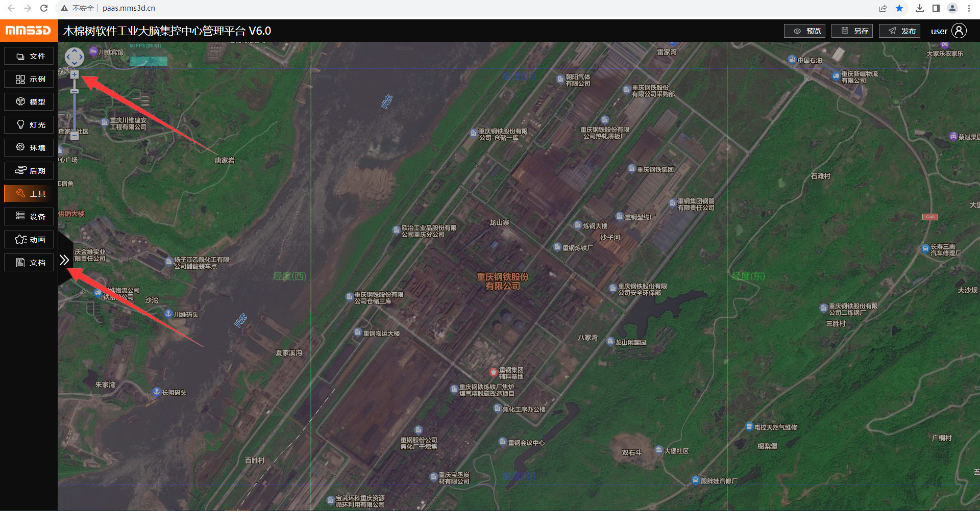Open the user account avatar
Image resolution: width=980 pixels, height=511 pixels.
959,31
